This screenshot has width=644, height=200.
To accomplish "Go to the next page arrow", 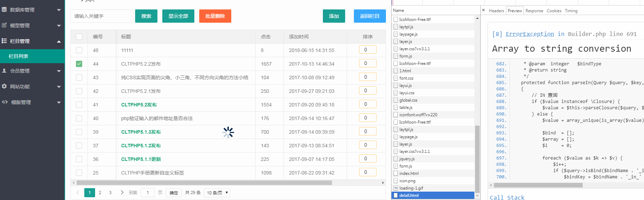I will pos(122,192).
